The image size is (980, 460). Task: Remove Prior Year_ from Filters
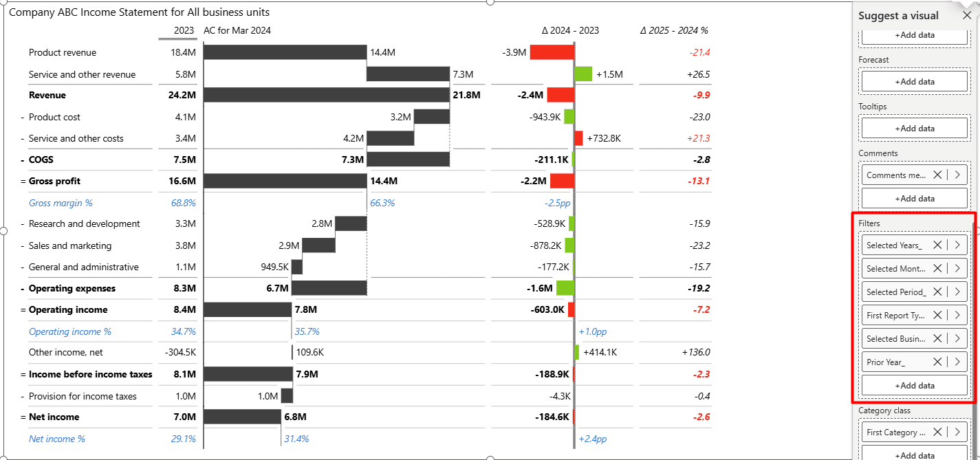(x=937, y=362)
